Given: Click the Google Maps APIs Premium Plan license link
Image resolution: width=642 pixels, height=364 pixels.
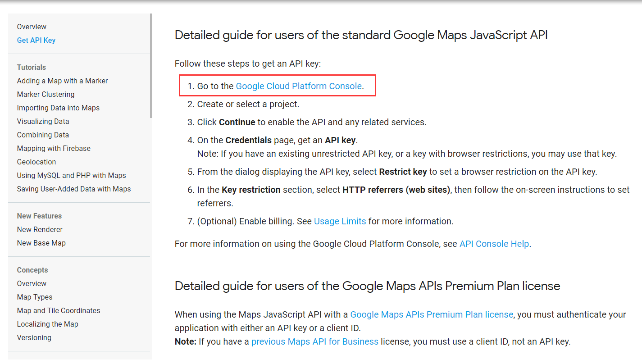Looking at the screenshot, I should [x=431, y=314].
